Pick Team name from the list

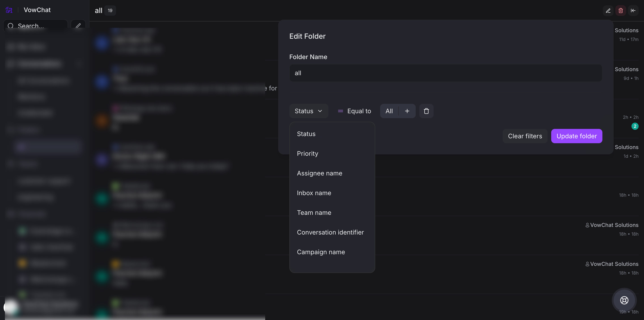click(x=314, y=213)
